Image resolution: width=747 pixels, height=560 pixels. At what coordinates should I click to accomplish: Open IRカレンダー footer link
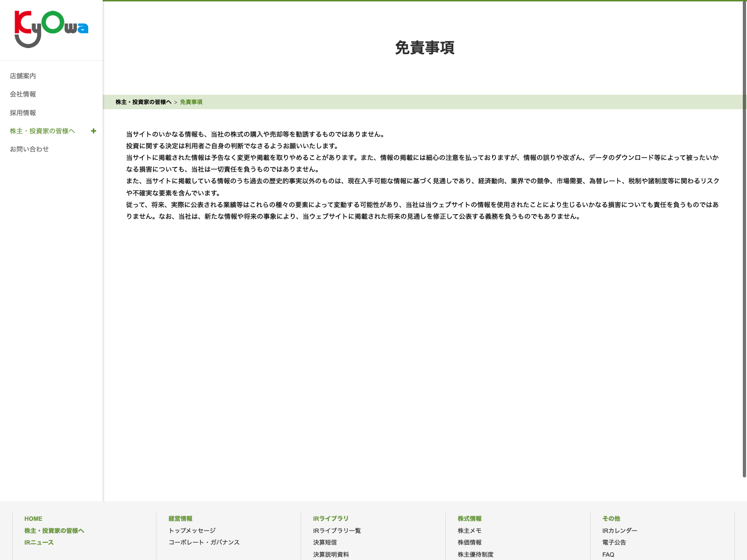pos(620,531)
